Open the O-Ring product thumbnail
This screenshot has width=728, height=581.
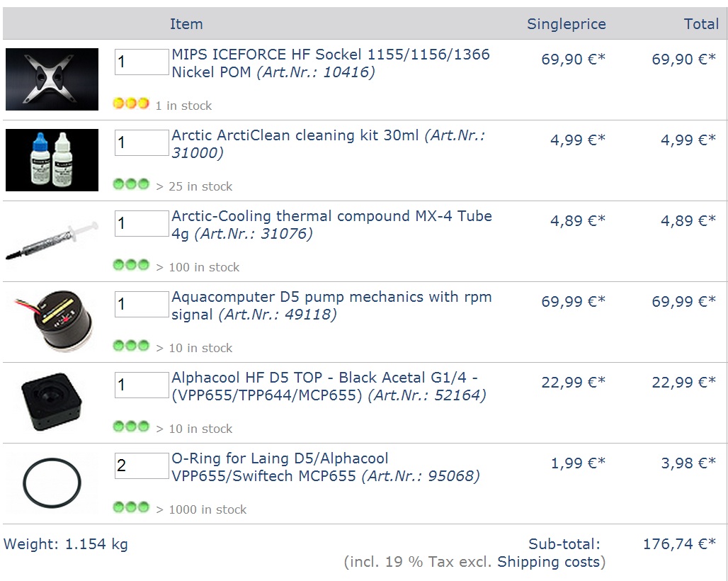(x=52, y=485)
